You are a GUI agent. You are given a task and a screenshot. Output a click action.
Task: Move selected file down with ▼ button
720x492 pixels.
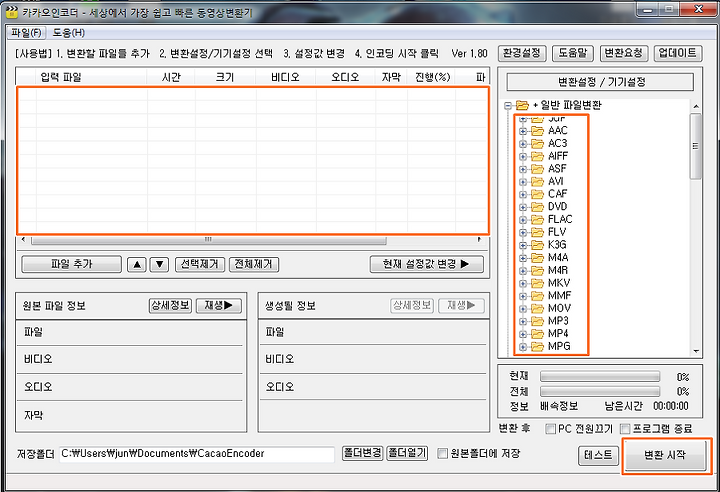click(x=159, y=264)
